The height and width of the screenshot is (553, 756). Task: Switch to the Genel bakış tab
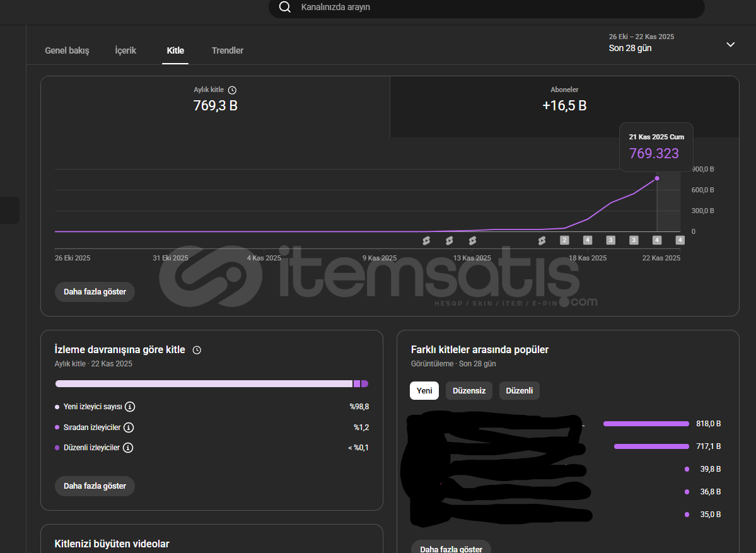point(67,50)
